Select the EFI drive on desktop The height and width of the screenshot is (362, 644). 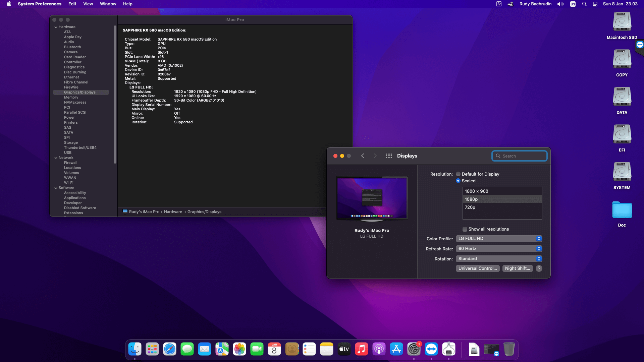[622, 138]
